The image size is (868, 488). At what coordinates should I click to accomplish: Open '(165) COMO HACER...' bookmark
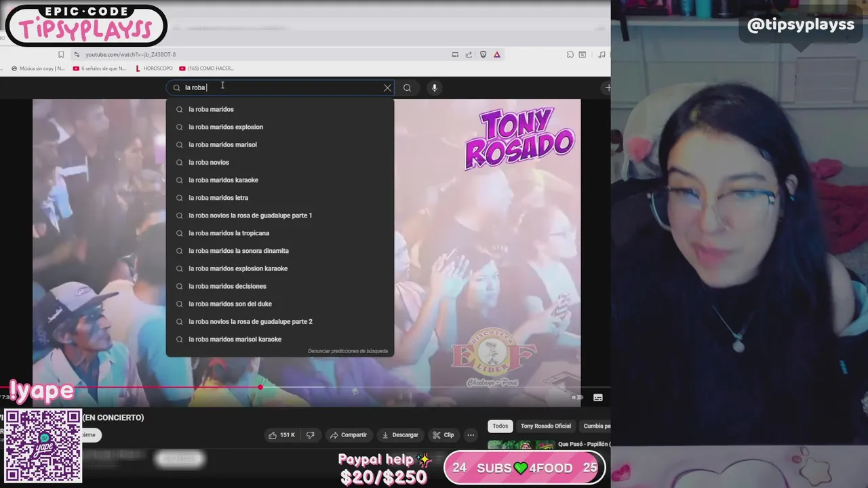pyautogui.click(x=207, y=68)
